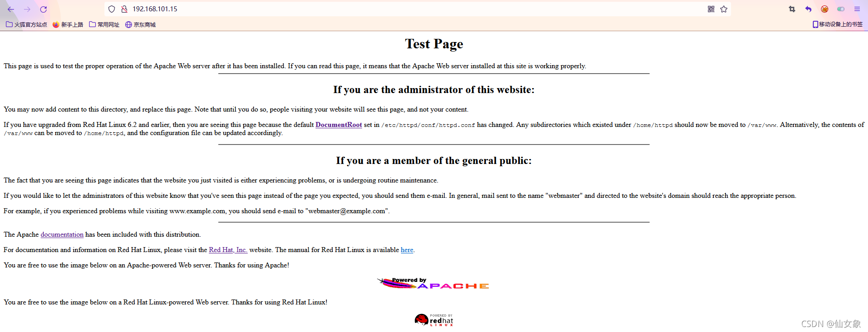This screenshot has height=332, width=868.
Task: Go back to the previous page
Action: point(11,9)
